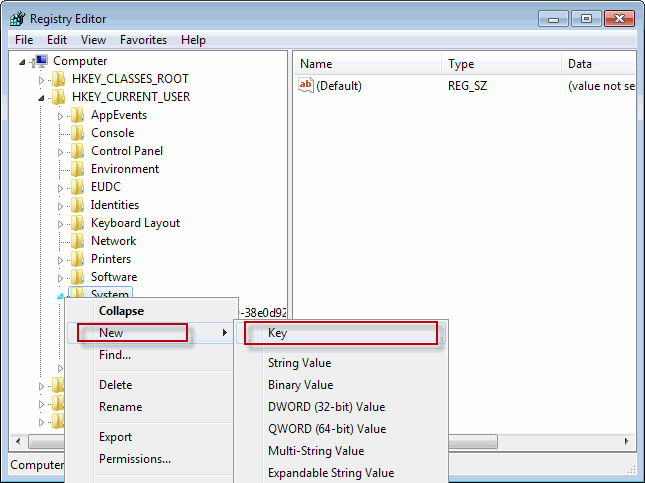
Task: Click the Control Panel folder icon
Action: [77, 151]
